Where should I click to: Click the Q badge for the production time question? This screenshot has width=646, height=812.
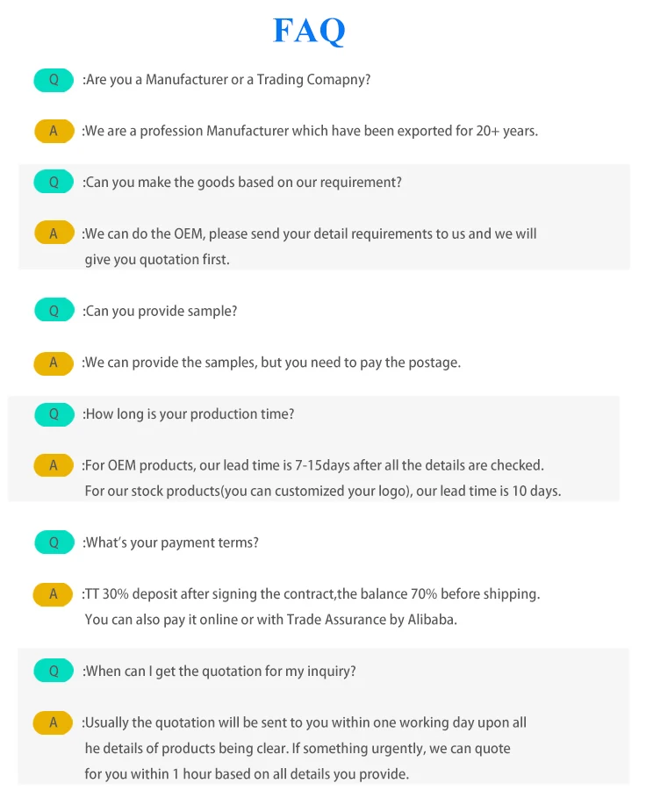(54, 414)
